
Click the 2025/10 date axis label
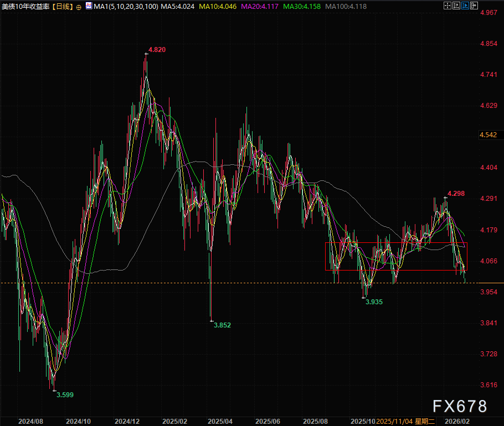(363, 422)
